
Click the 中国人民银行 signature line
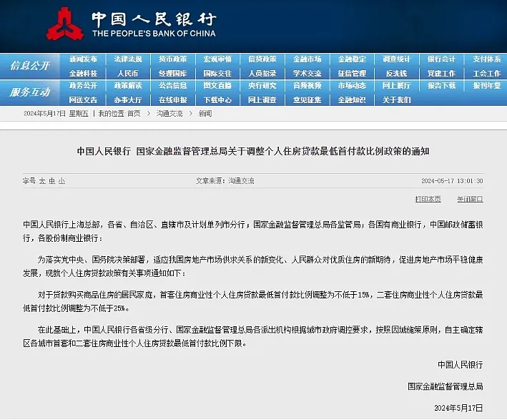460,365
